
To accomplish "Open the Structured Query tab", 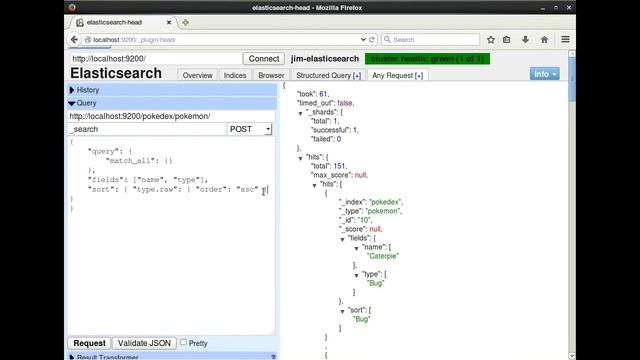I will (x=323, y=76).
